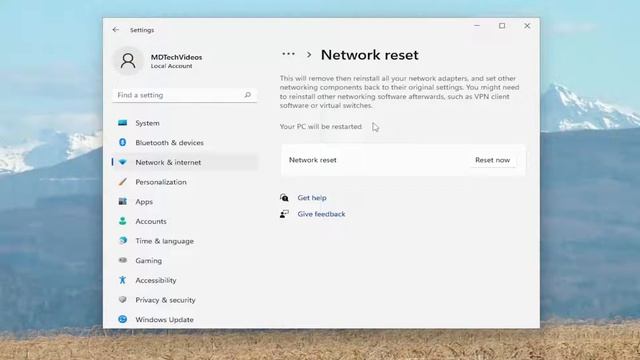Go to Personalization settings
This screenshot has width=640, height=360.
coord(185,182)
